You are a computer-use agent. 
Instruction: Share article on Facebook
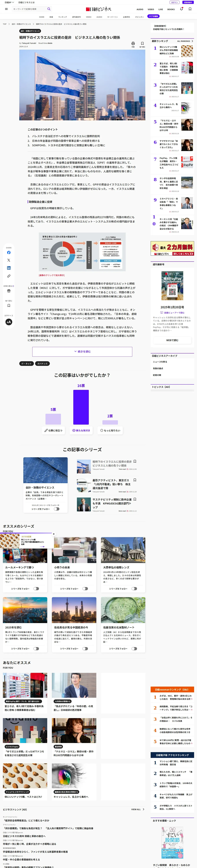pos(9,252)
